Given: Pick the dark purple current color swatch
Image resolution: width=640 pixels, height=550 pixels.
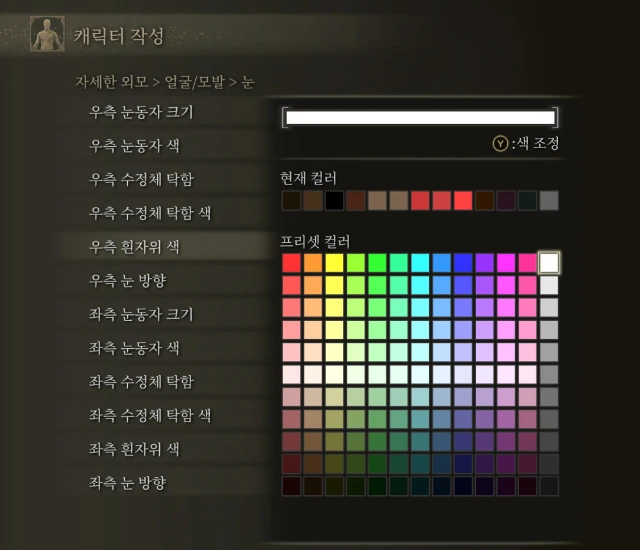Looking at the screenshot, I should pyautogui.click(x=506, y=201).
